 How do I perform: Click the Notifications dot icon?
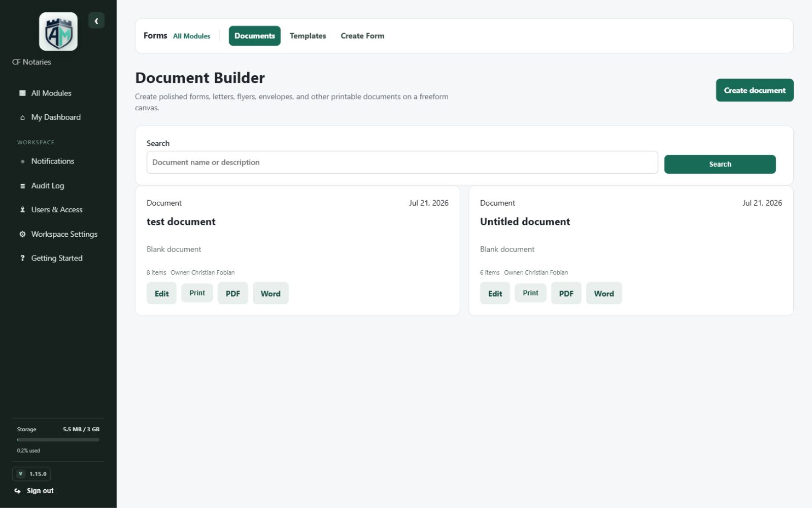pyautogui.click(x=22, y=162)
